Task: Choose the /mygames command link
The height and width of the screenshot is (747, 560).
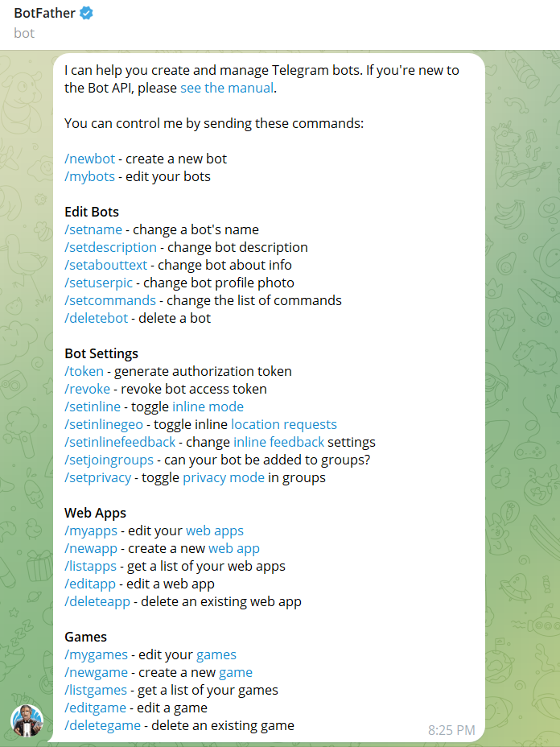Action: 97,655
